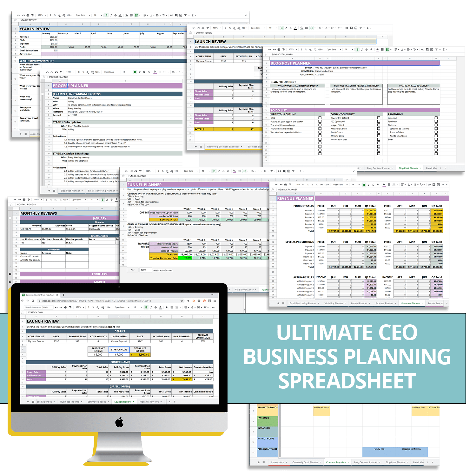This screenshot has height=476, width=476.
Task: Click the Add rows button in Funnel Planner
Action: tap(133, 270)
